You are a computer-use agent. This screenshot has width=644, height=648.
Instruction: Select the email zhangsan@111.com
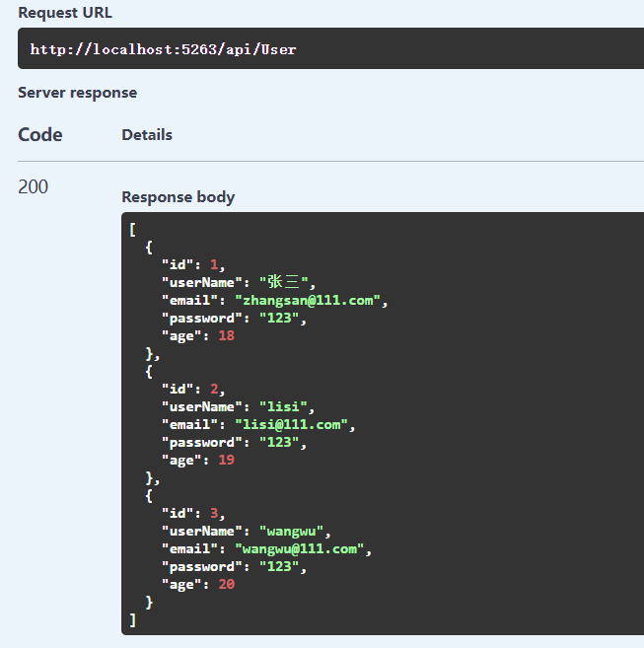pyautogui.click(x=308, y=300)
